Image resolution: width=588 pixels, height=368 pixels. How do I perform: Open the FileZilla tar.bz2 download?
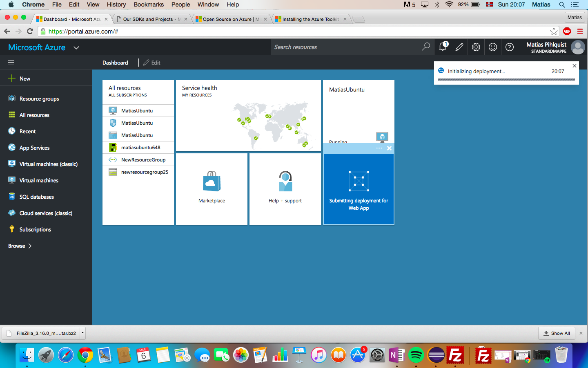42,333
